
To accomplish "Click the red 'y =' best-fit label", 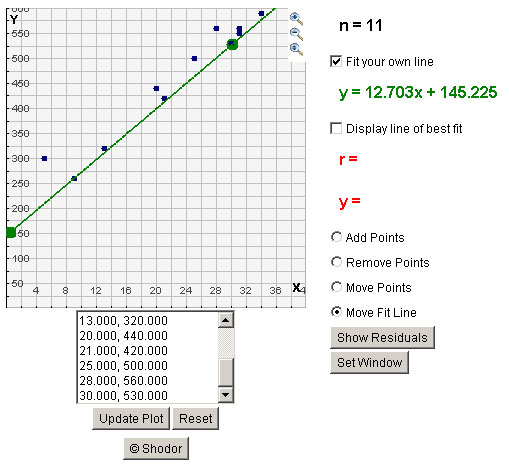I will (350, 202).
